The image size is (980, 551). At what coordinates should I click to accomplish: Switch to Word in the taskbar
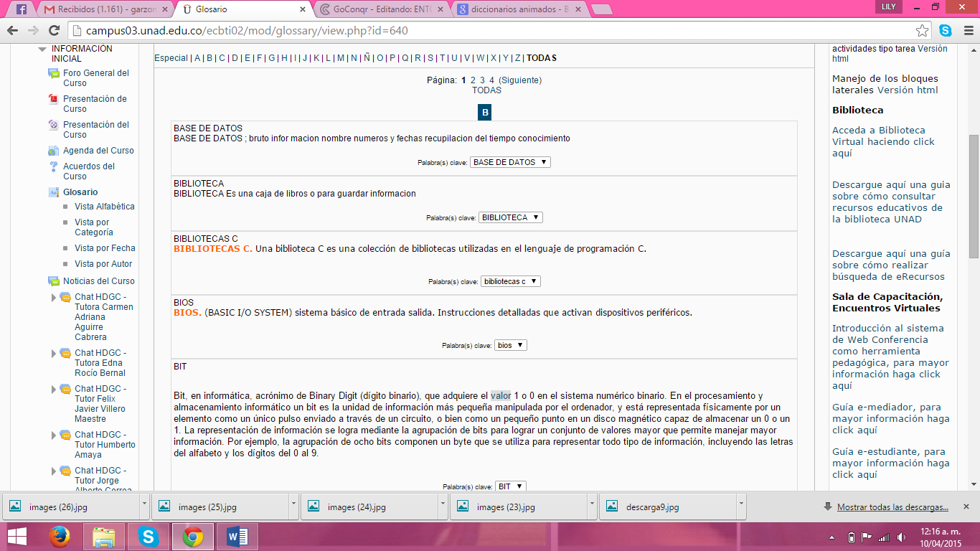pyautogui.click(x=237, y=537)
